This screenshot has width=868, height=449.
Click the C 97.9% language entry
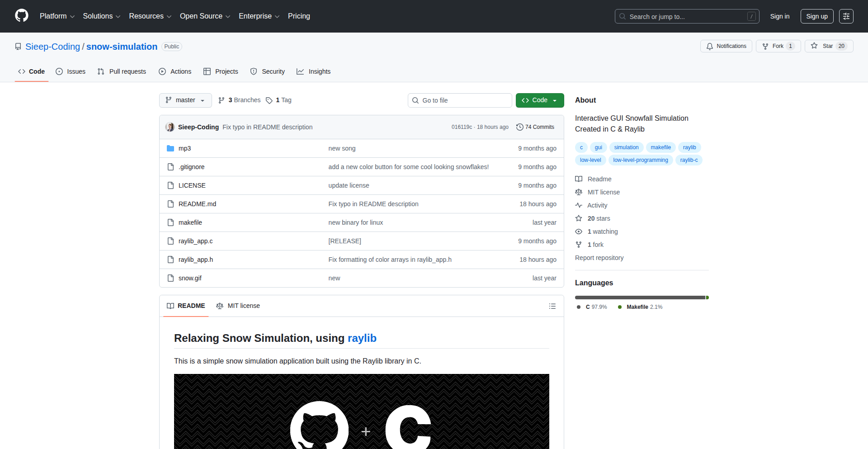click(592, 307)
